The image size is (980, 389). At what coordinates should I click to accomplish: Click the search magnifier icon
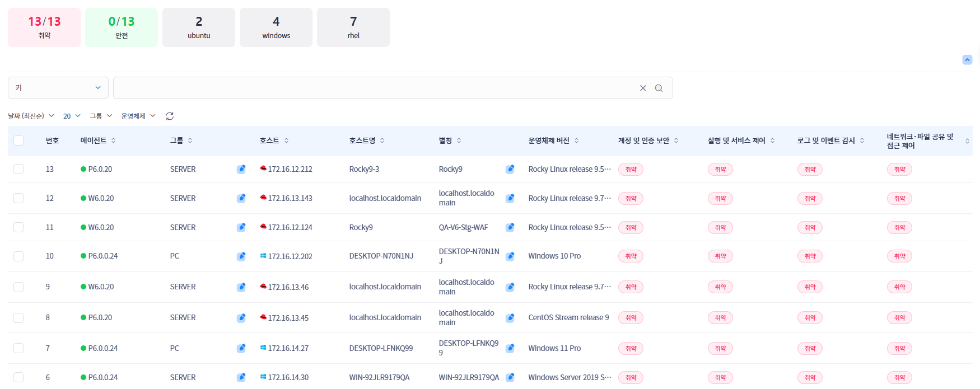click(659, 88)
